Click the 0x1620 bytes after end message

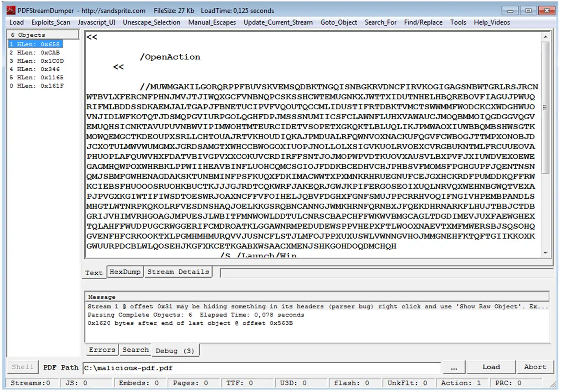coord(190,323)
